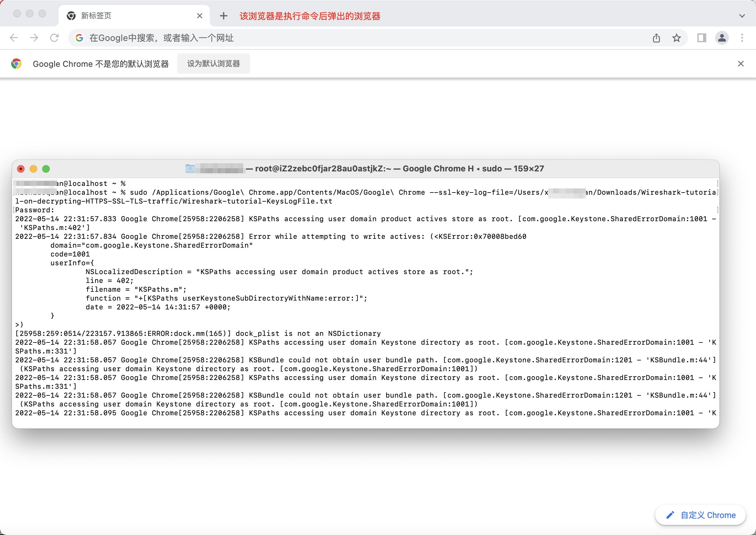The height and width of the screenshot is (535, 756).
Task: Click the folder icon in the terminal title bar
Action: (190, 169)
